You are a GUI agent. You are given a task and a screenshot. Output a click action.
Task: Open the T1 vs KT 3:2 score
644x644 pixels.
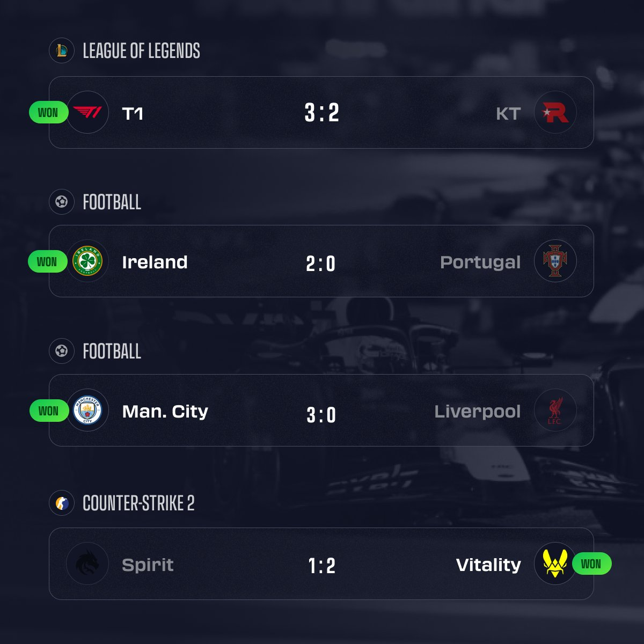tap(321, 113)
